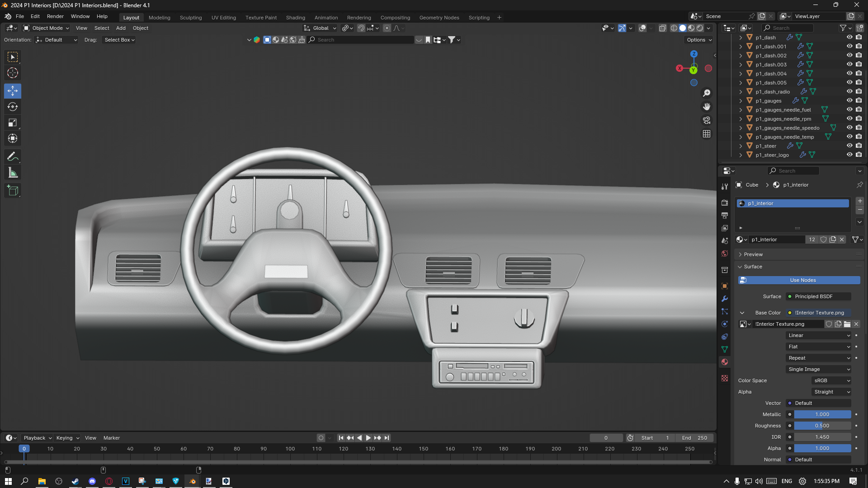The image size is (868, 488).
Task: Collapse the Surface panel
Action: pyautogui.click(x=753, y=267)
